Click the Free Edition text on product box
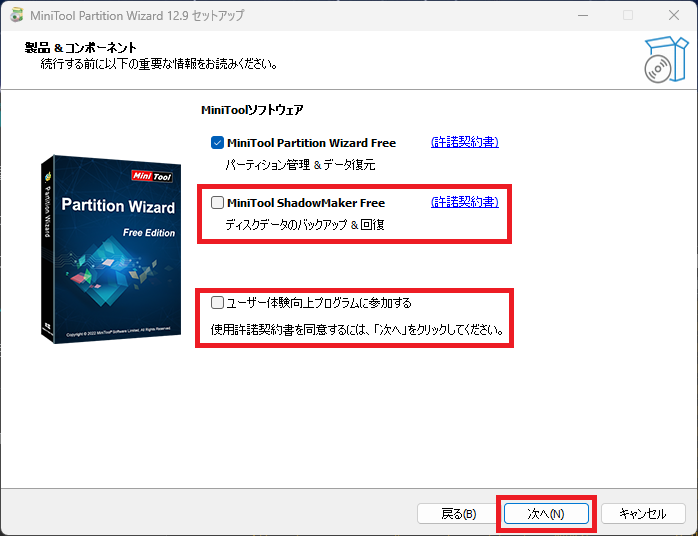The image size is (698, 536). point(148,232)
